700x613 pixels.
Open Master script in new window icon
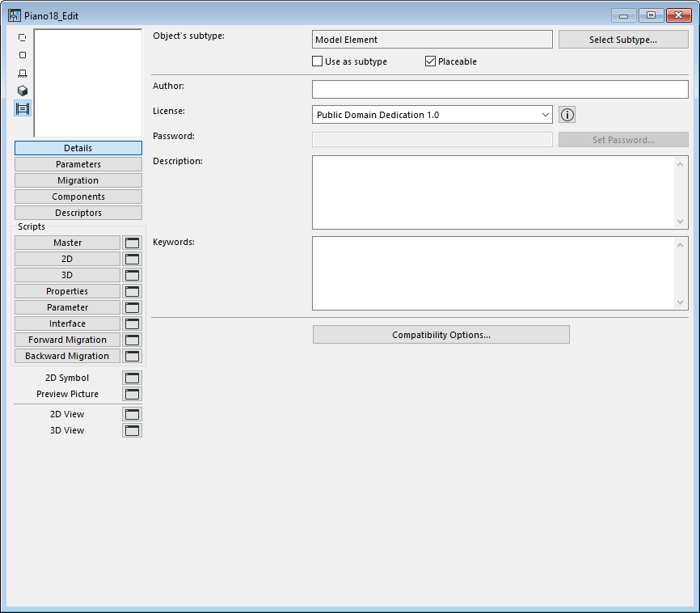tap(132, 243)
